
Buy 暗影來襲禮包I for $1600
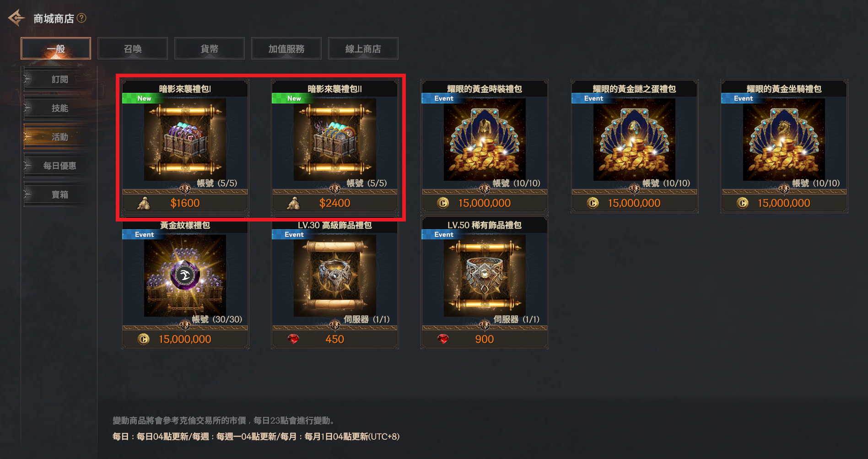click(x=185, y=203)
